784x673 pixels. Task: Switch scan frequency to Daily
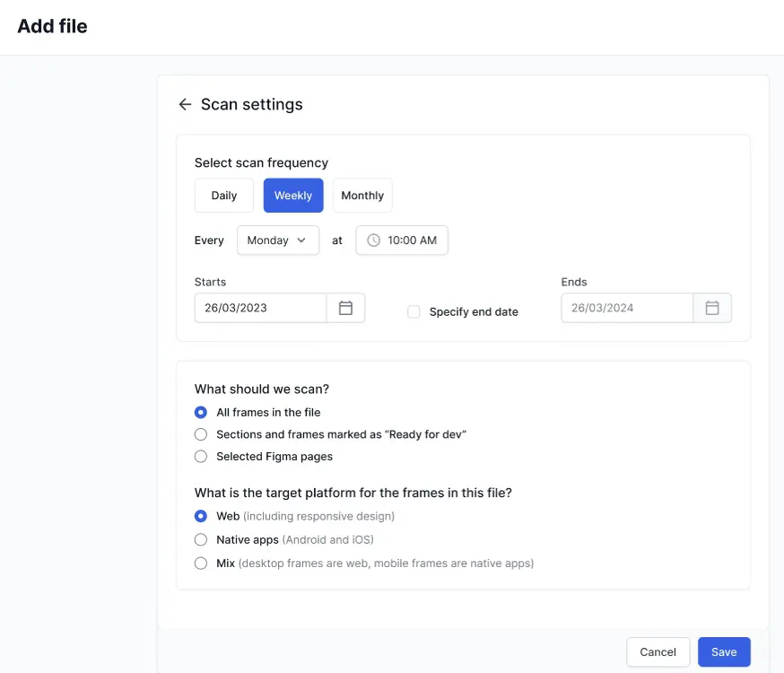point(223,195)
